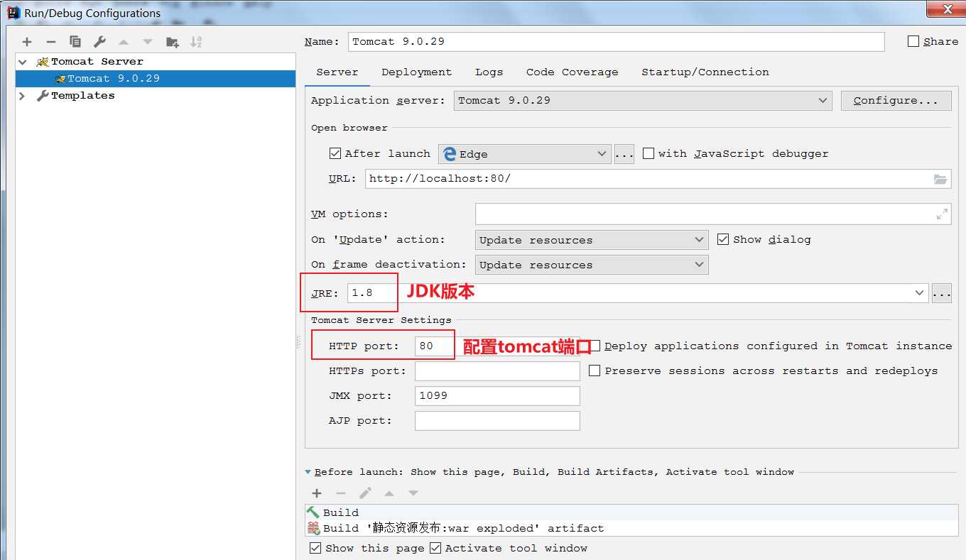Expand the Templates tree node

pos(23,95)
